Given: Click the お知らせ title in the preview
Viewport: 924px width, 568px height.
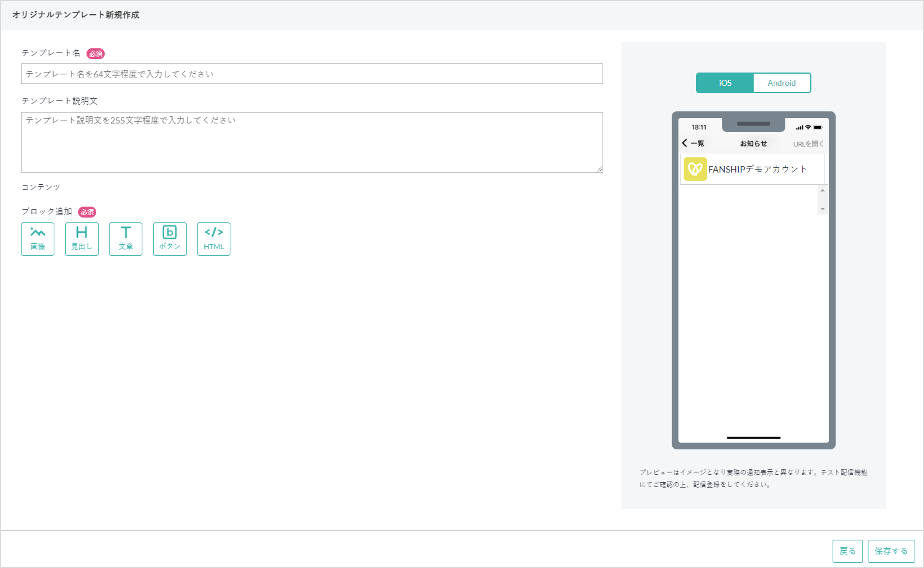Looking at the screenshot, I should click(753, 143).
